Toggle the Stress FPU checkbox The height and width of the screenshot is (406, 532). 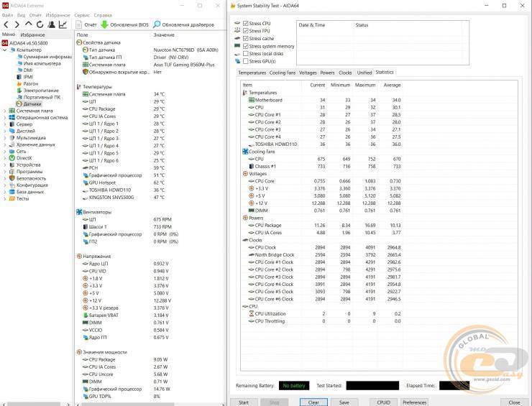(x=246, y=31)
